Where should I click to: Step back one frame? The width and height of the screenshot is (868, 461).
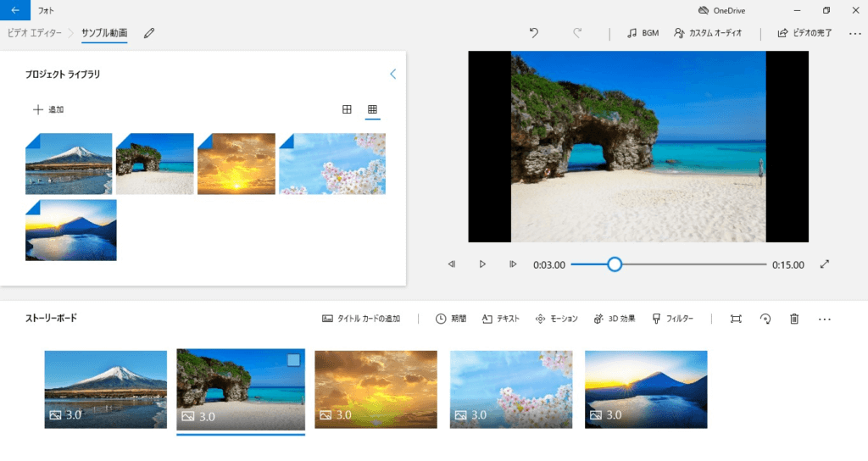(452, 264)
